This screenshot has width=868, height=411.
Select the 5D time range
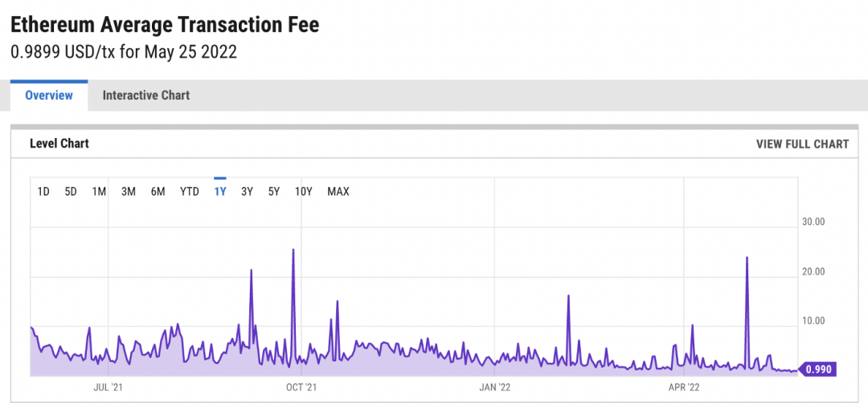[71, 192]
